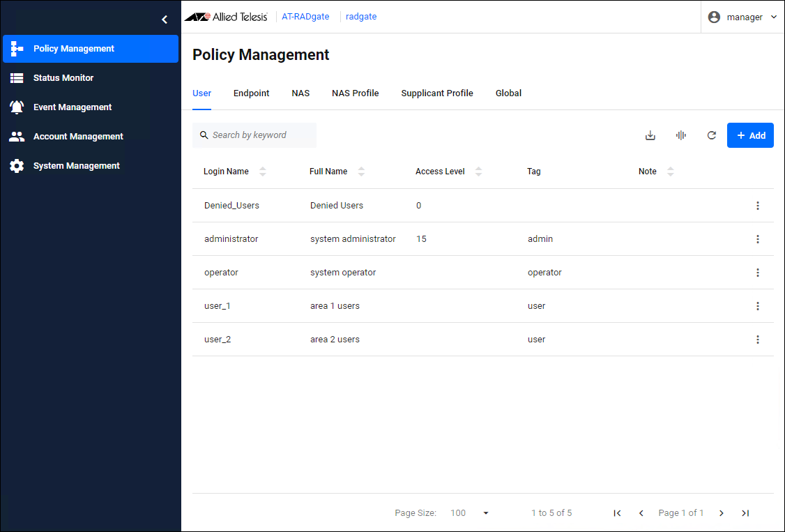
Task: Go to the last page of results
Action: pos(745,513)
